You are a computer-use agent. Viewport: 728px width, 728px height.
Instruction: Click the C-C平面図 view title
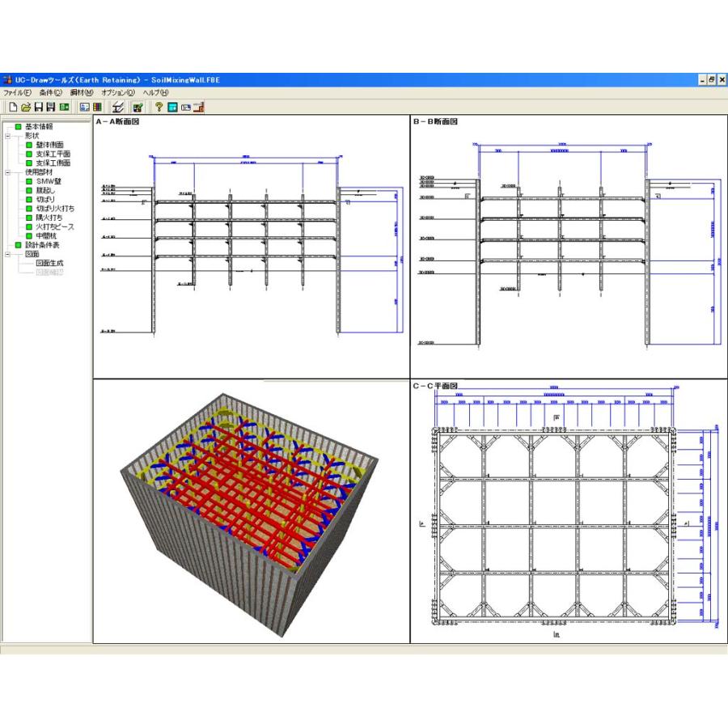pyautogui.click(x=435, y=386)
